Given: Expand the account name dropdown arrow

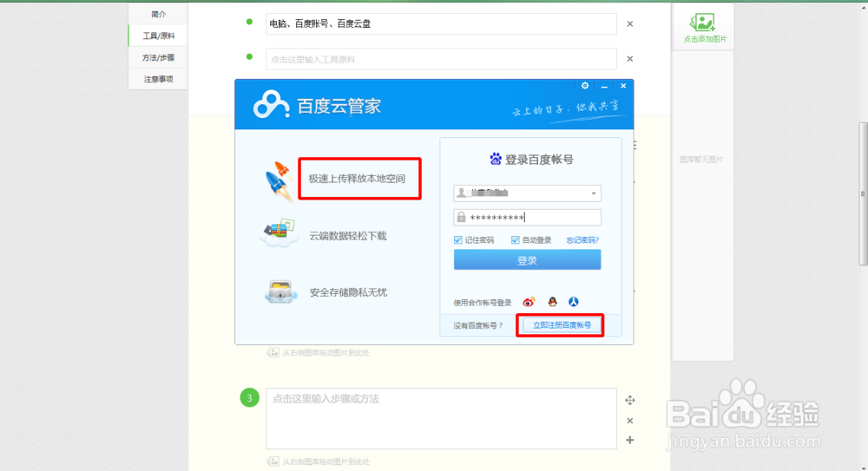Looking at the screenshot, I should (x=594, y=193).
